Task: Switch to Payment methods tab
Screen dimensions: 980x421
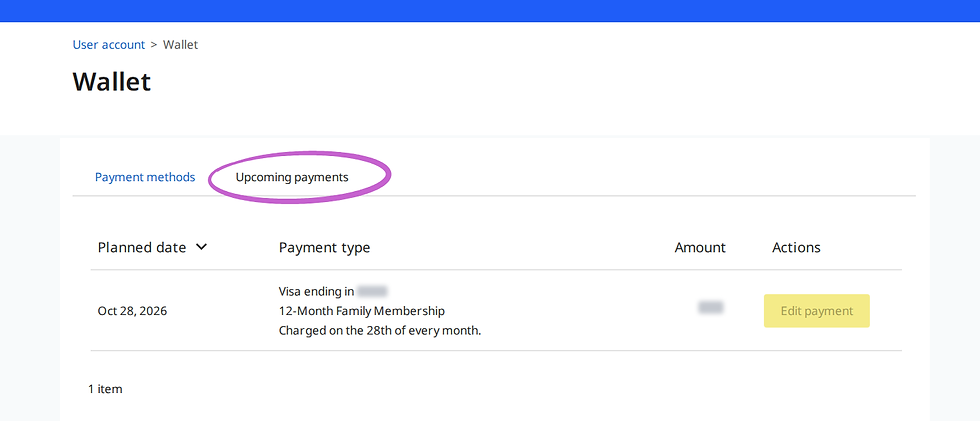Action: coord(145,177)
